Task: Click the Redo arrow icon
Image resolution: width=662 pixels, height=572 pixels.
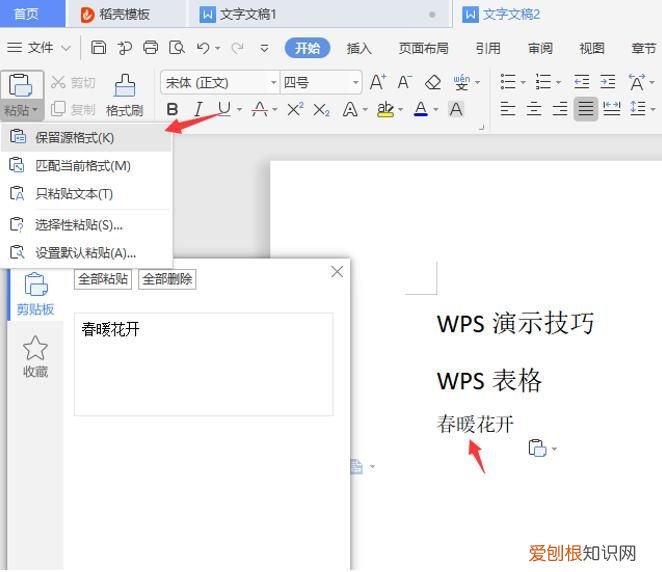Action: 238,48
